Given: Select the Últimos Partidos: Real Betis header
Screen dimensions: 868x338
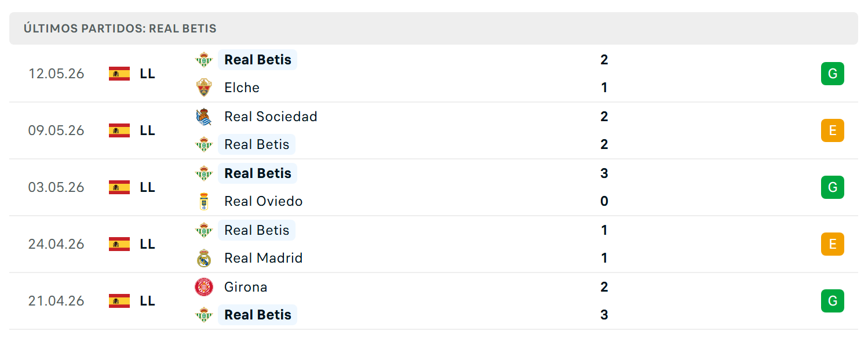Looking at the screenshot, I should (x=433, y=28).
